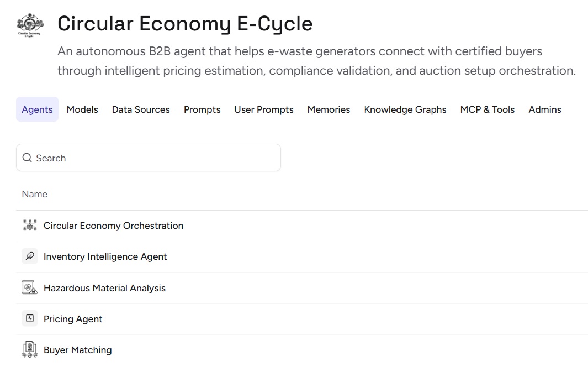Image resolution: width=588 pixels, height=388 pixels.
Task: Switch to Knowledge Graphs tab
Action: tap(405, 109)
